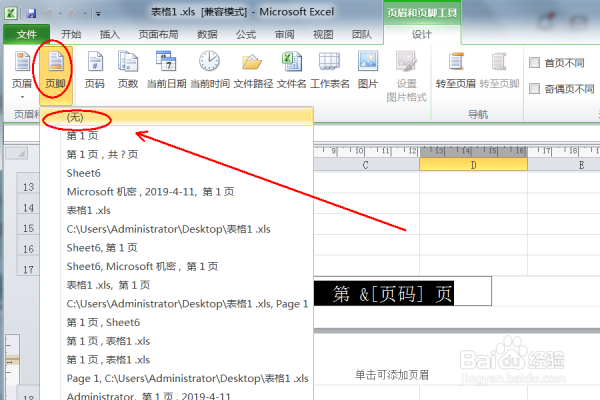Click the 页脚 footer button
This screenshot has width=600, height=400.
(56, 75)
